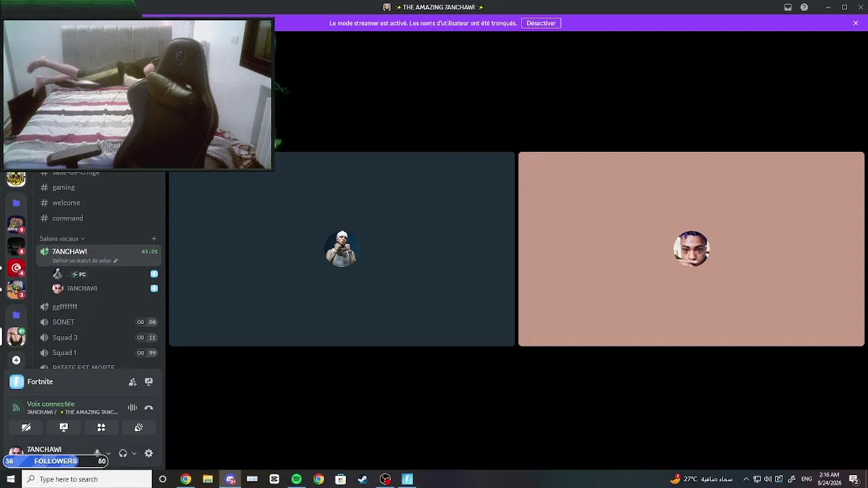This screenshot has height=488, width=868.
Task: Focus the pink 7ANCHAWI participant tile
Action: click(x=691, y=249)
